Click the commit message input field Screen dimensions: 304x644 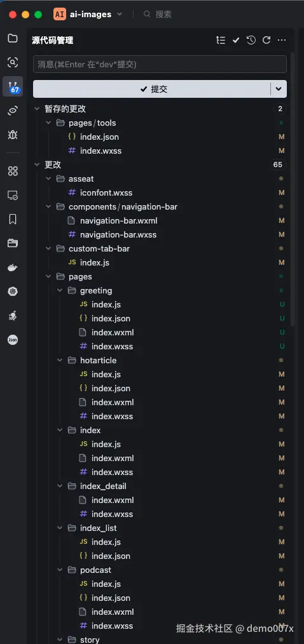160,64
